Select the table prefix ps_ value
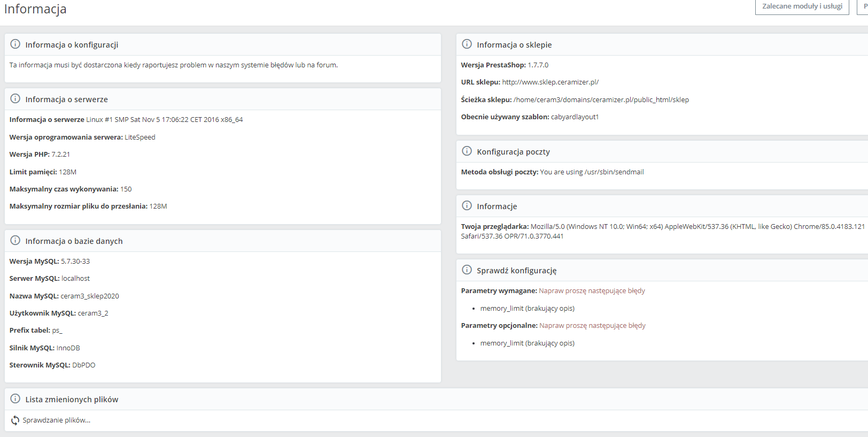Image resolution: width=868 pixels, height=437 pixels. click(57, 331)
